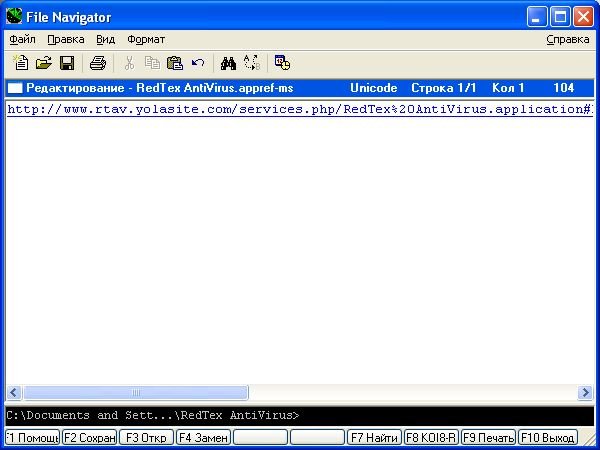Cut selection with scissors icon

point(129,63)
